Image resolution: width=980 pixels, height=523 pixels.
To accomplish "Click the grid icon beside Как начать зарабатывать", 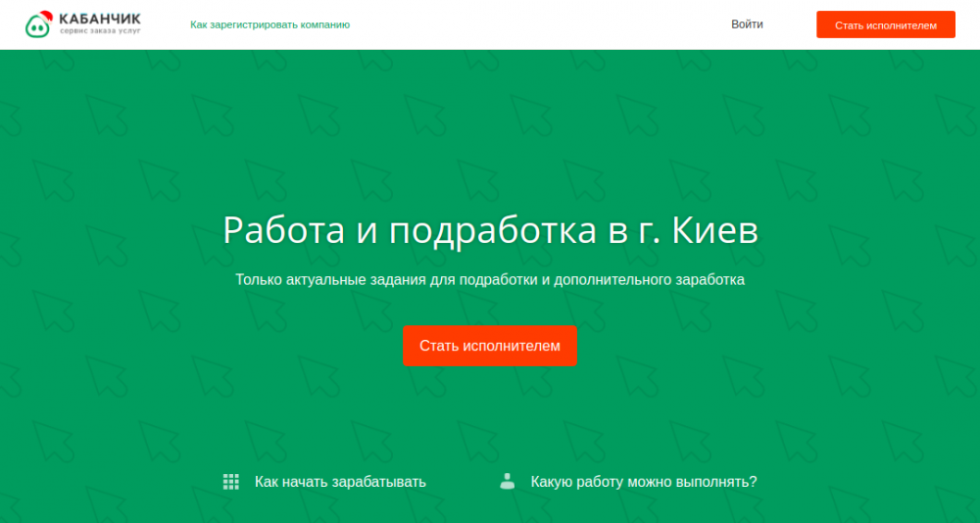I will (231, 482).
